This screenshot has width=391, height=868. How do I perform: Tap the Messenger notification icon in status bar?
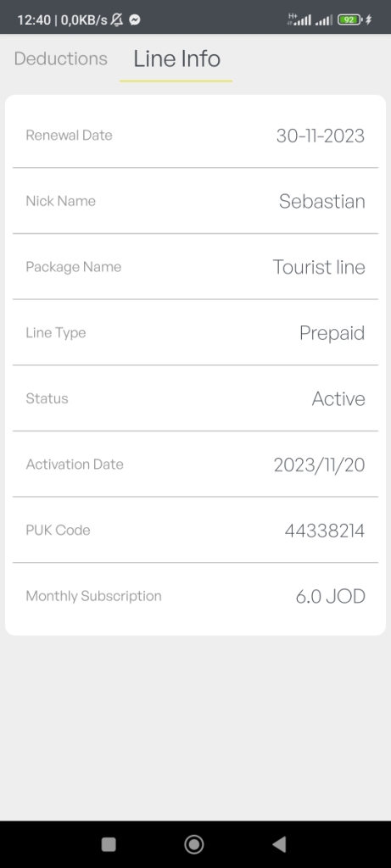(135, 20)
